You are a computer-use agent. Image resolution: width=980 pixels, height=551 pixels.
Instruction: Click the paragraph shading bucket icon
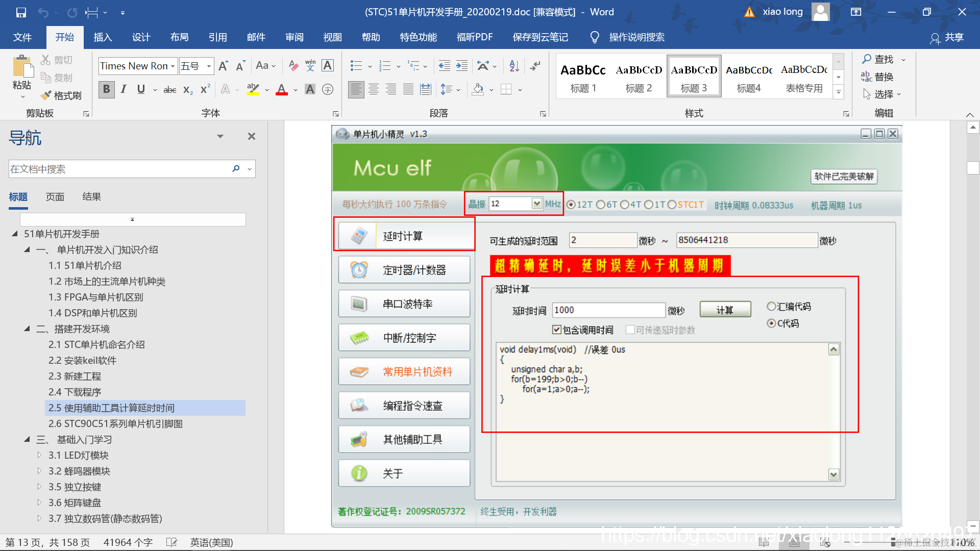(x=478, y=90)
